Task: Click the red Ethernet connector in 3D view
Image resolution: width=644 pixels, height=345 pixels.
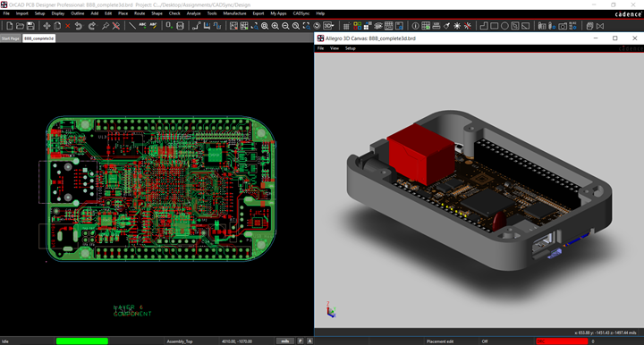Action: pos(421,154)
